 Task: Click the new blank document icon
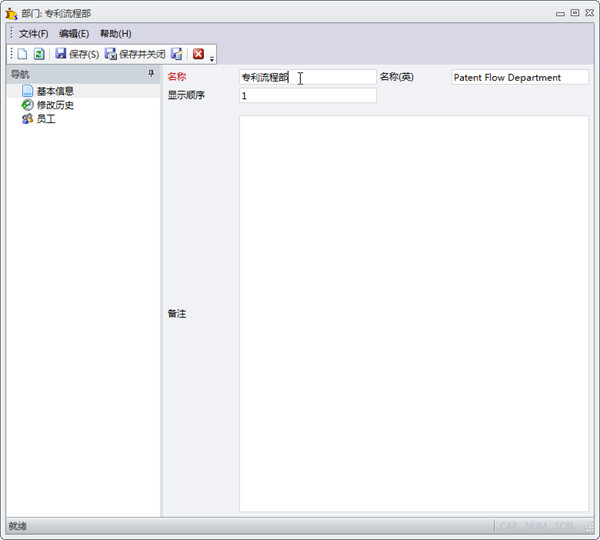tap(22, 54)
